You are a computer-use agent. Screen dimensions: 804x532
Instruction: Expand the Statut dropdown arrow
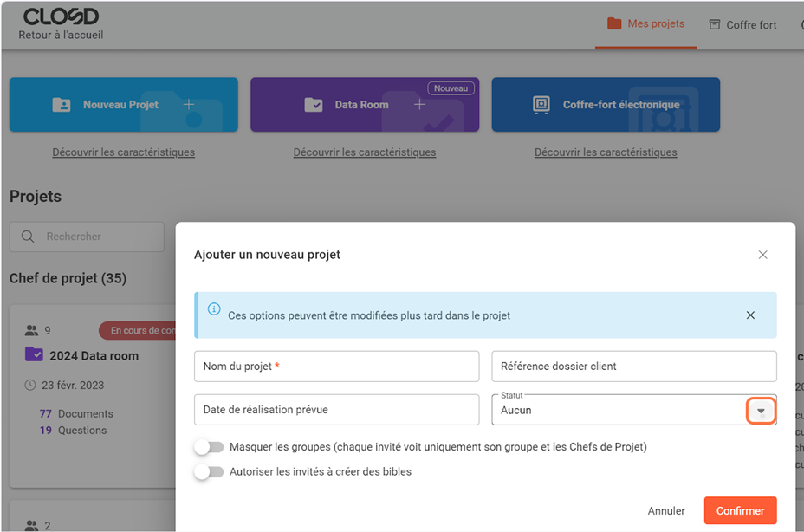[x=761, y=411]
